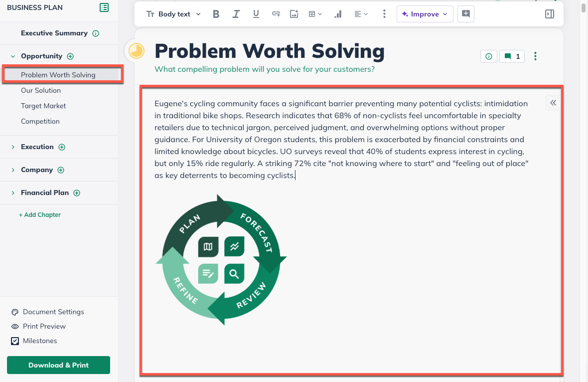The width and height of the screenshot is (588, 382).
Task: Open Executive Summary chapter
Action: click(54, 33)
